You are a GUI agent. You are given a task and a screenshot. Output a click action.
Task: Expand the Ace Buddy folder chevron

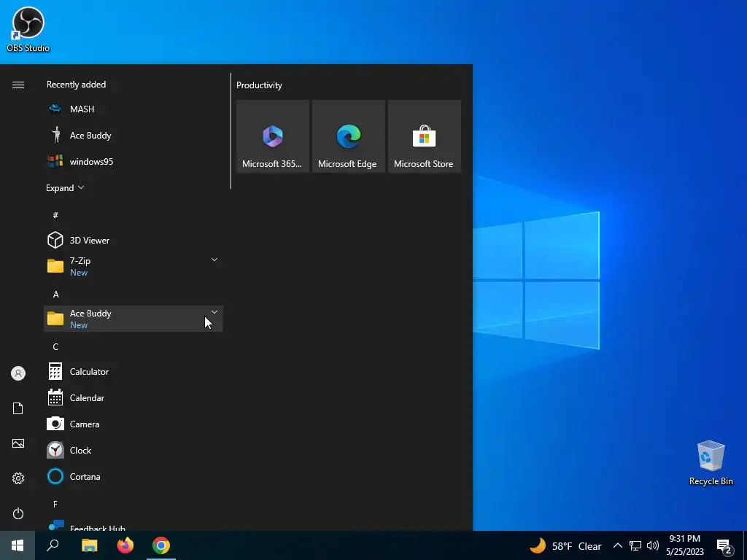click(214, 312)
